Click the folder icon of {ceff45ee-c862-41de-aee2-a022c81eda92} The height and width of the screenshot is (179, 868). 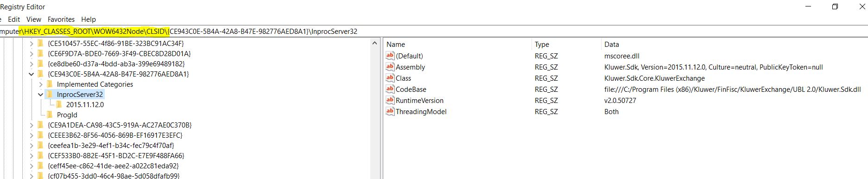pos(40,166)
